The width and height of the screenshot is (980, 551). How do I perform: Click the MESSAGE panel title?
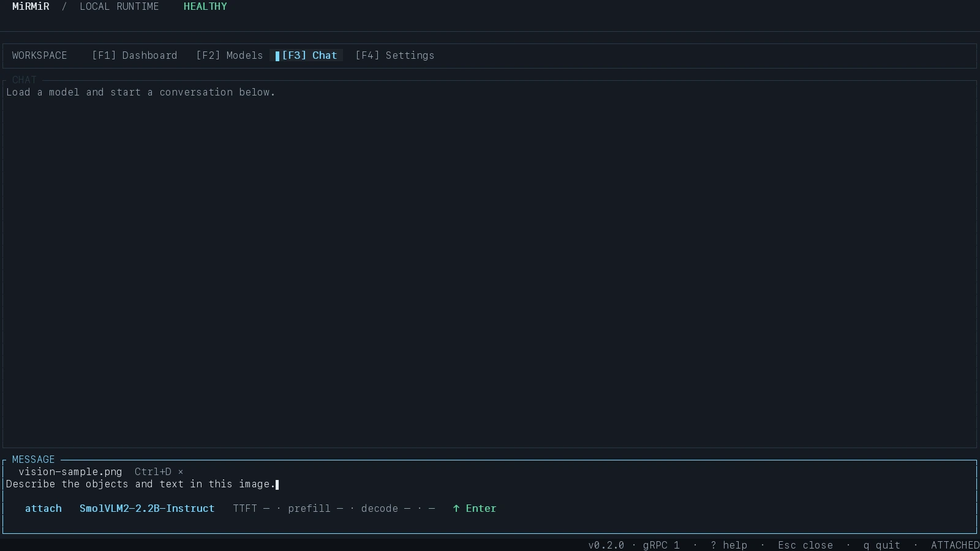click(x=34, y=459)
